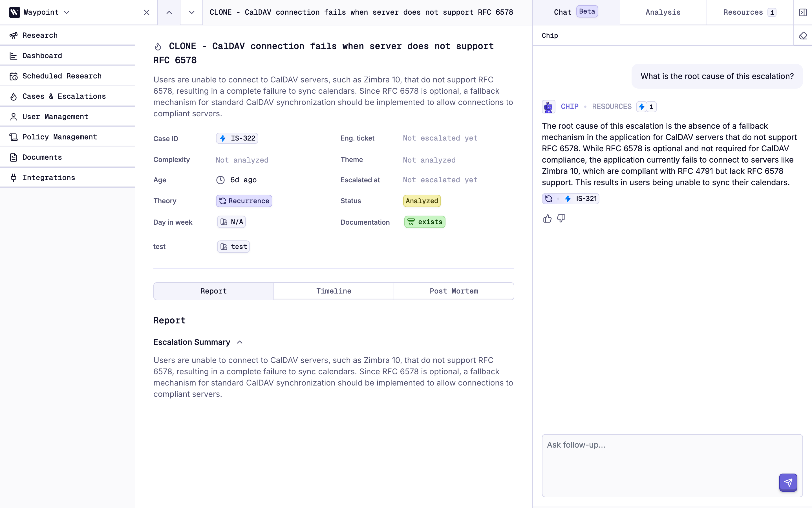Go to the next case with the down chevron
Image resolution: width=812 pixels, height=508 pixels.
pyautogui.click(x=192, y=12)
